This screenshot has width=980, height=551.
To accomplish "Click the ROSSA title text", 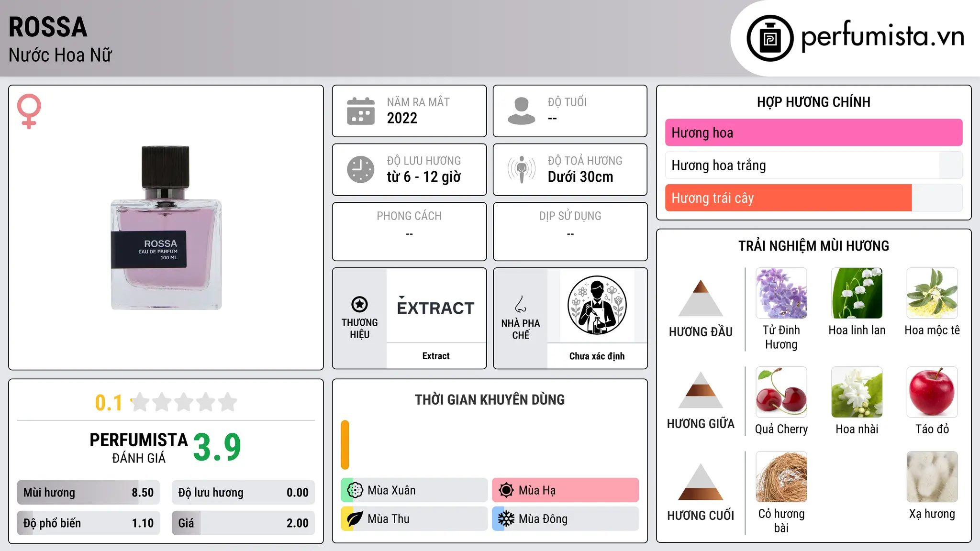I will (48, 27).
